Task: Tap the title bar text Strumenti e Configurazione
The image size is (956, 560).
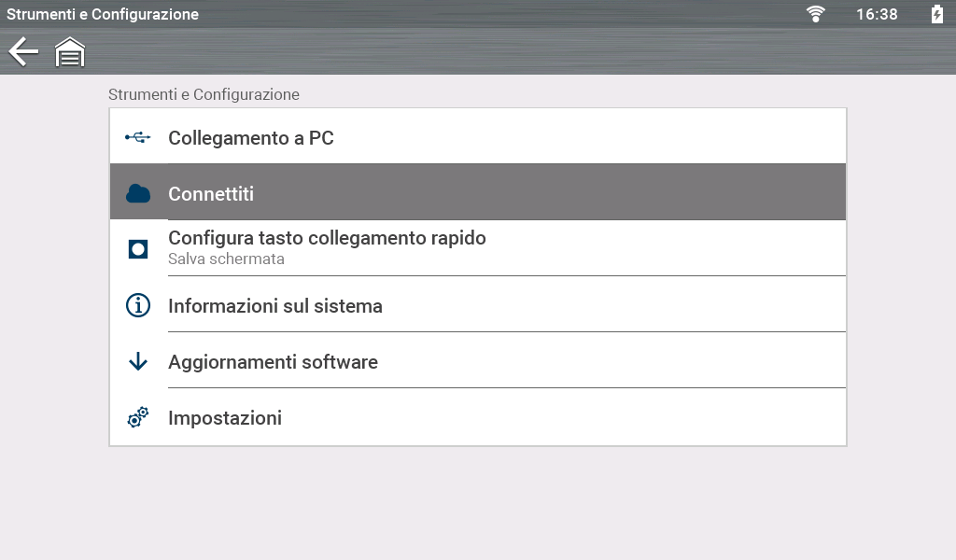Action: tap(103, 14)
